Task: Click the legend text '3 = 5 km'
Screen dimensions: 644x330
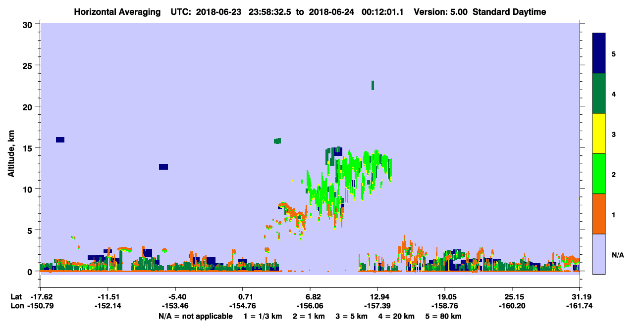Action: point(352,316)
